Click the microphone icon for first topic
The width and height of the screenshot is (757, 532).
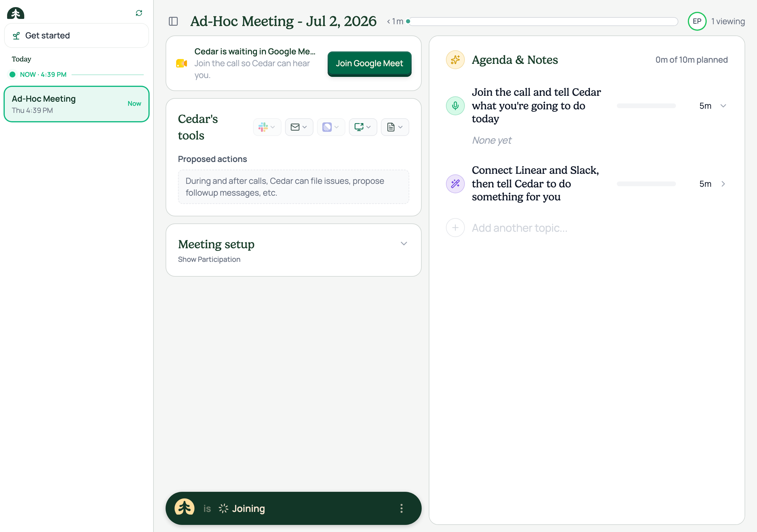[x=455, y=106]
